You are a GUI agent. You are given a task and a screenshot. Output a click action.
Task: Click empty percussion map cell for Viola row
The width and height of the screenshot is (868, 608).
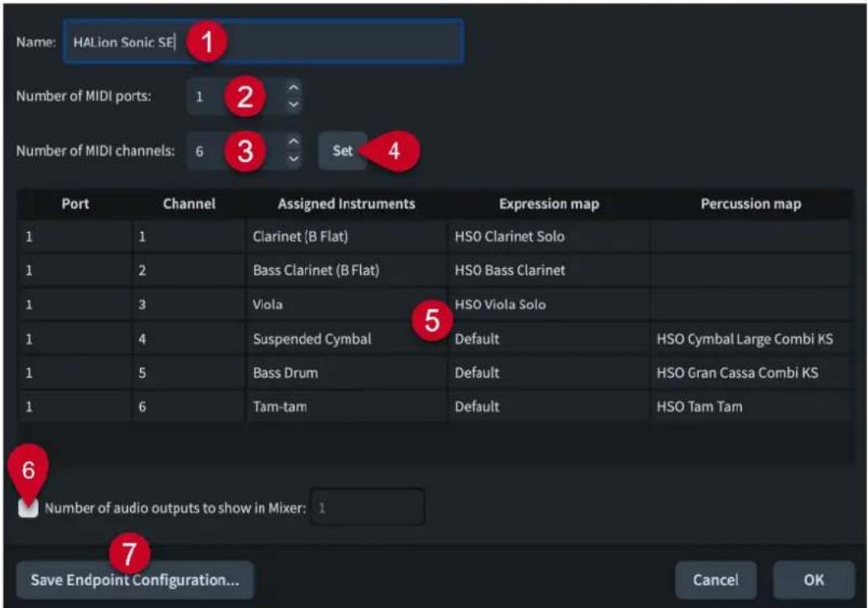click(x=751, y=304)
